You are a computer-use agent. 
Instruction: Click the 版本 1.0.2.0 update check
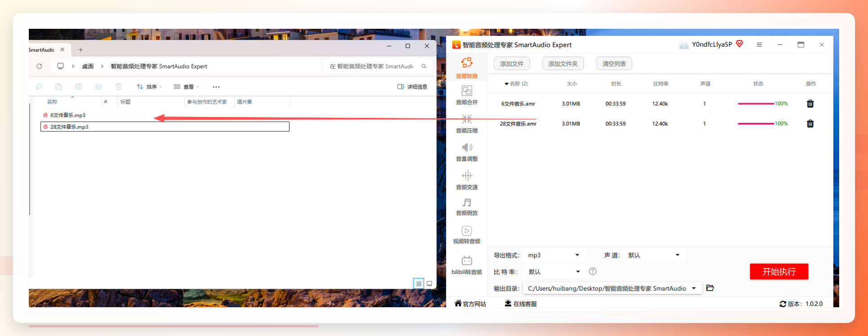coord(801,304)
